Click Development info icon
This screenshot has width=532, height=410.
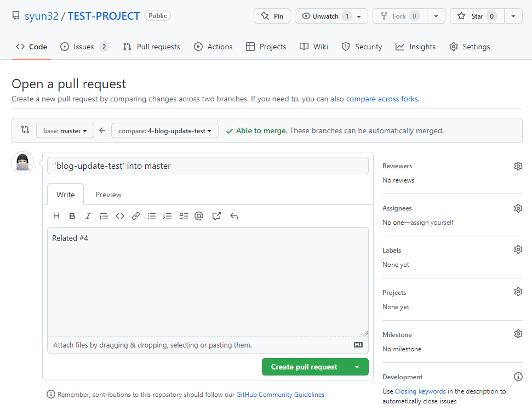click(518, 377)
